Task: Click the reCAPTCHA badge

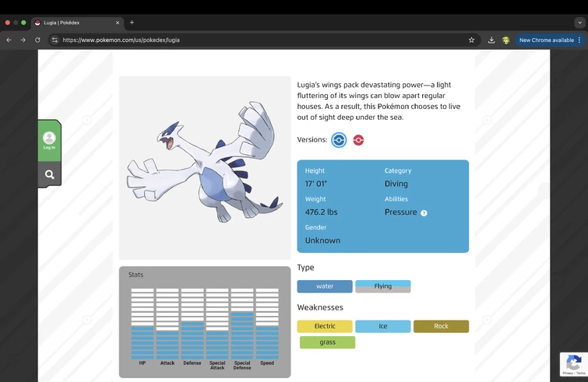Action: point(574,364)
